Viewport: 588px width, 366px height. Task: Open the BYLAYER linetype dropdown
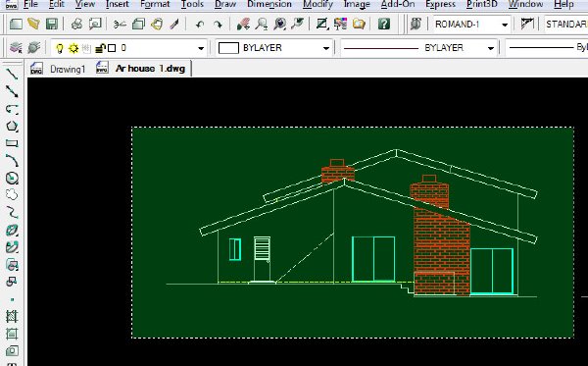pos(491,48)
